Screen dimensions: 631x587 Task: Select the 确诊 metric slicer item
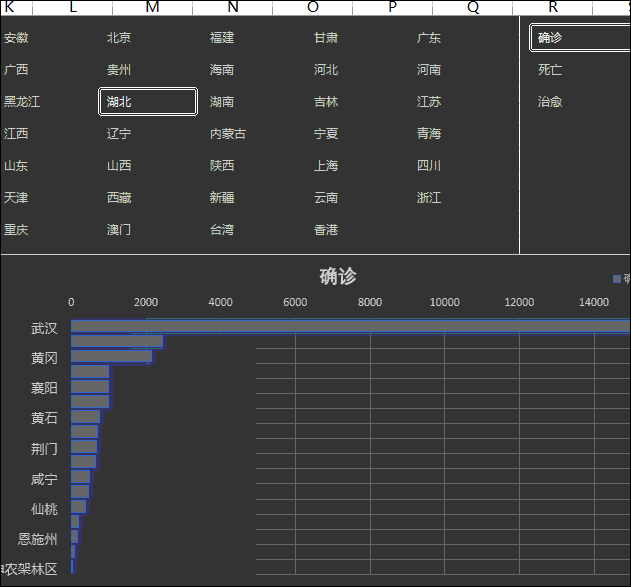tap(580, 38)
